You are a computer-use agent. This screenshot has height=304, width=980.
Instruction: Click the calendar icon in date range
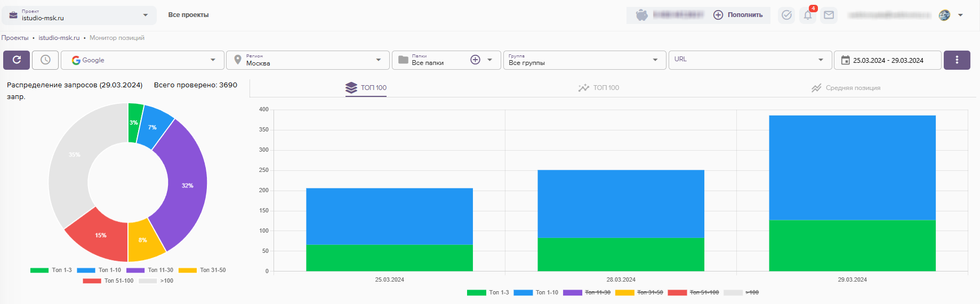(845, 60)
